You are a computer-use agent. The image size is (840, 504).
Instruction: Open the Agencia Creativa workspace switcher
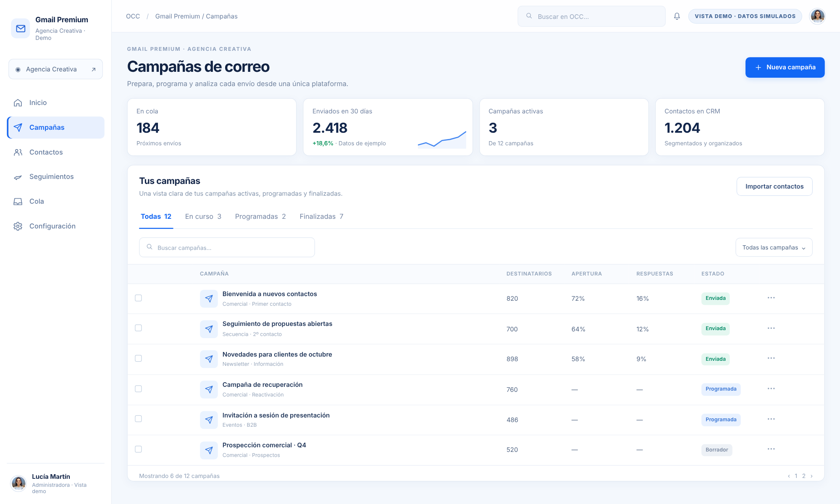click(x=55, y=69)
